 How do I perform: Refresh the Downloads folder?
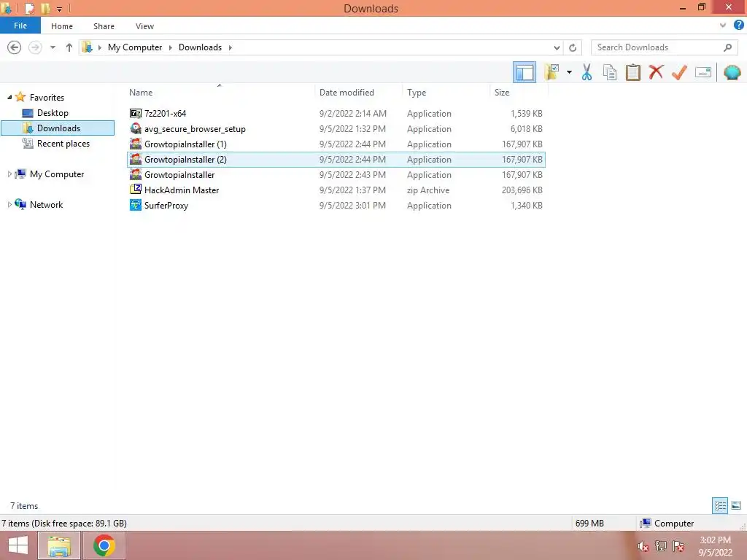573,47
